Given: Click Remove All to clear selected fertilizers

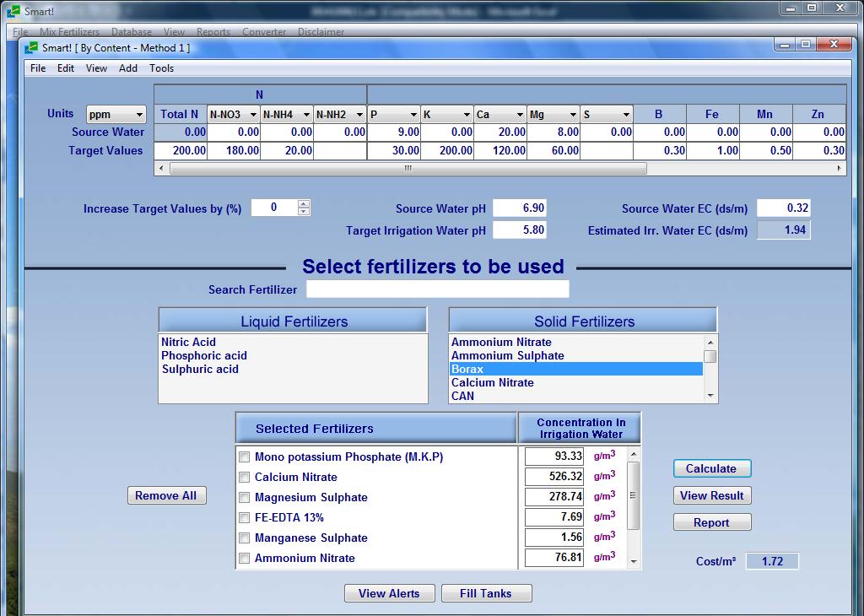Looking at the screenshot, I should (x=166, y=495).
